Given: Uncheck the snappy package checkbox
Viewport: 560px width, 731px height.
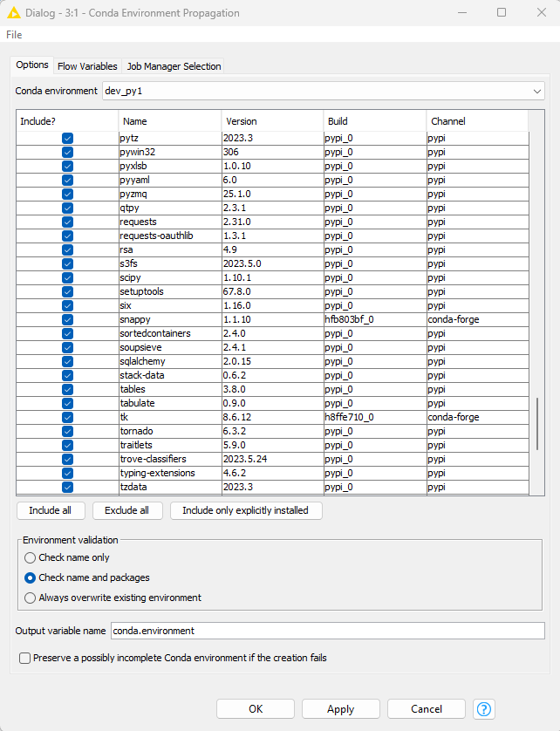Looking at the screenshot, I should [67, 320].
